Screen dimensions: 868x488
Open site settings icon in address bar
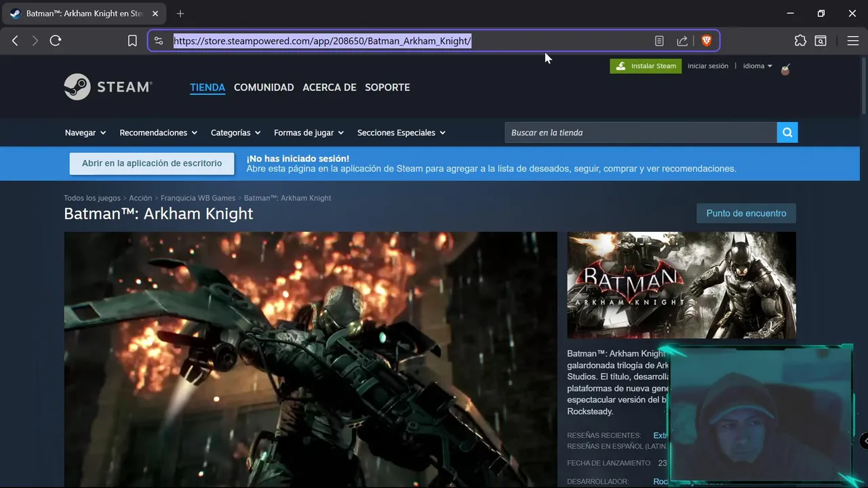point(159,41)
